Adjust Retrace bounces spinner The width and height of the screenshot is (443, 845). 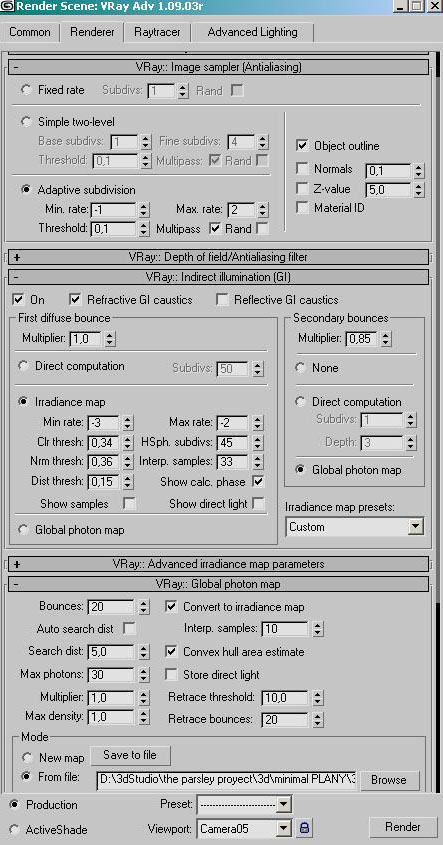click(x=317, y=720)
